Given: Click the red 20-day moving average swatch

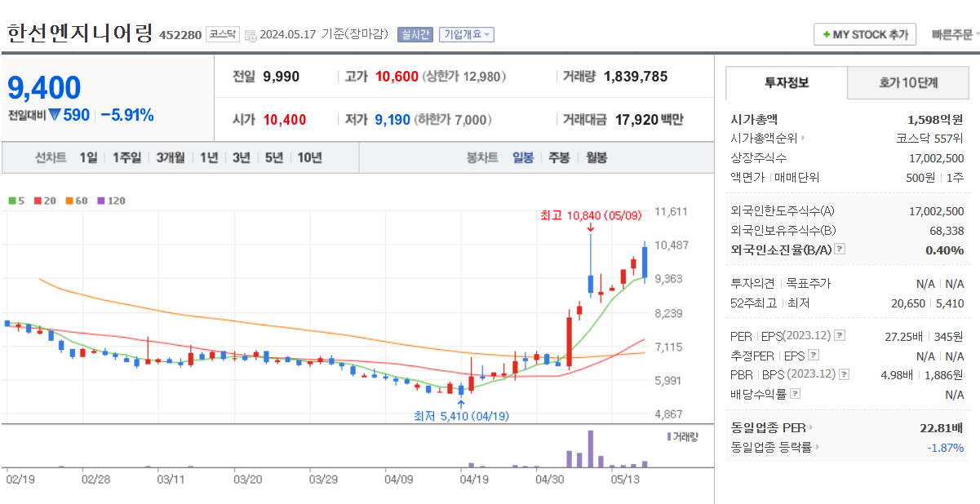Looking at the screenshot, I should pyautogui.click(x=38, y=201).
